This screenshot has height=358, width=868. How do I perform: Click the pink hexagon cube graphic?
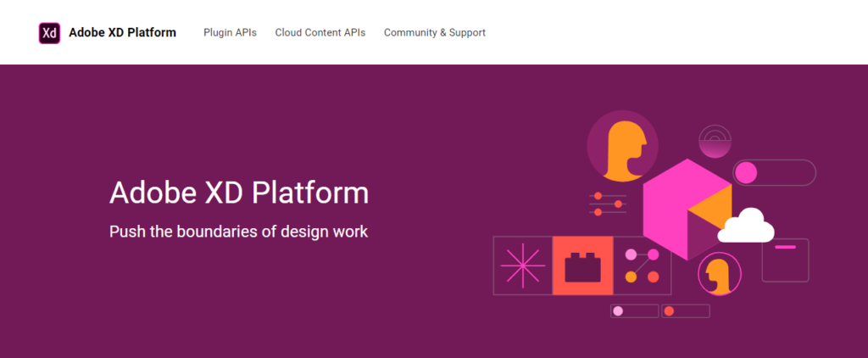pos(685,208)
